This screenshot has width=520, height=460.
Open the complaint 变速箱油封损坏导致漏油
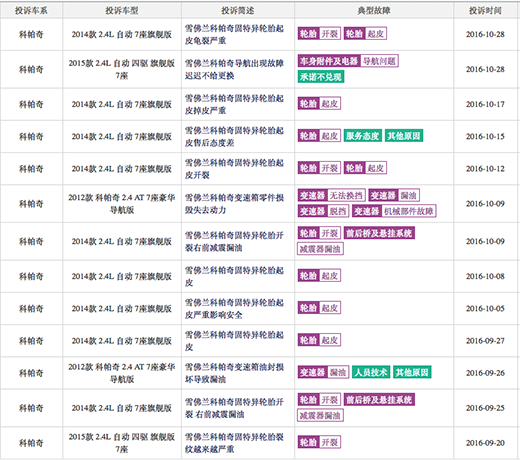click(x=234, y=373)
